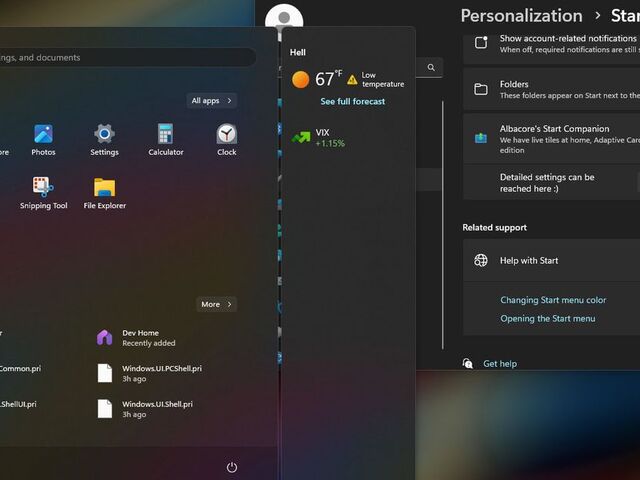The height and width of the screenshot is (480, 640).
Task: Click the 67°F temperature reading
Action: point(328,78)
